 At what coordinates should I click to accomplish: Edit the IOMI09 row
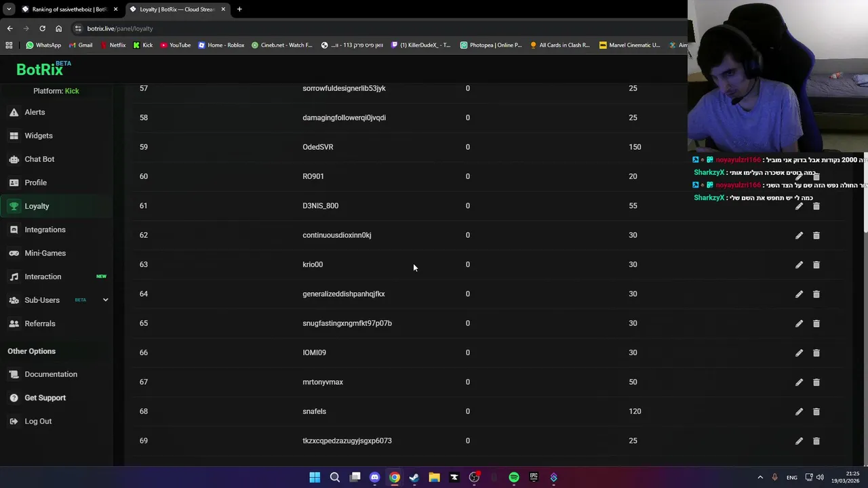pyautogui.click(x=799, y=353)
